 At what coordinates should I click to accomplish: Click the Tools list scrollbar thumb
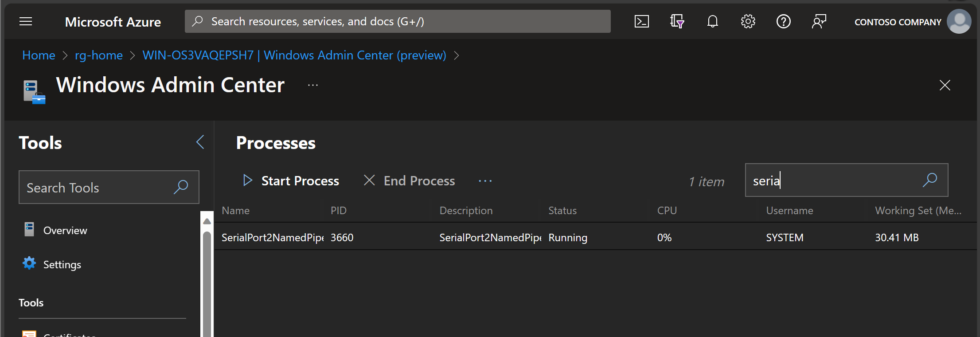207,284
